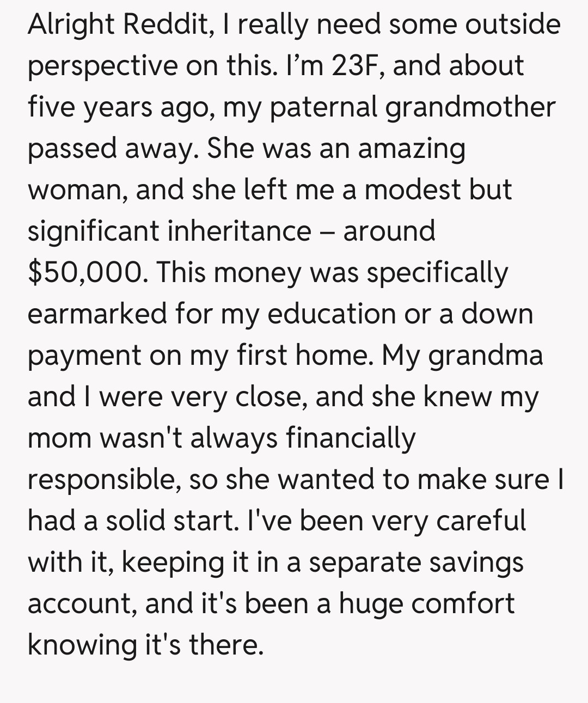Click the word "earmarked"
Viewport: 588px width, 703px height.
[97, 314]
